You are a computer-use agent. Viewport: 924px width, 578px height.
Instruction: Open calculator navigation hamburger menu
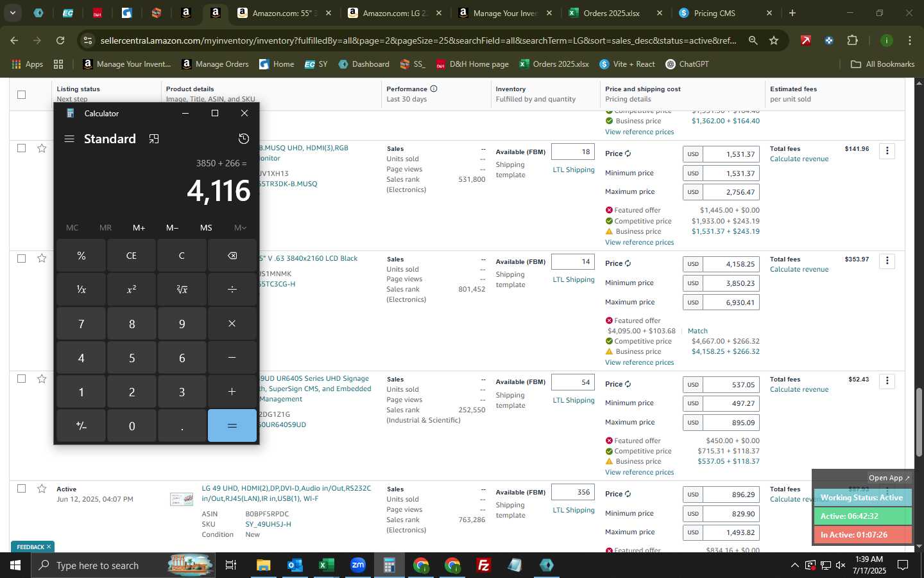pos(69,139)
